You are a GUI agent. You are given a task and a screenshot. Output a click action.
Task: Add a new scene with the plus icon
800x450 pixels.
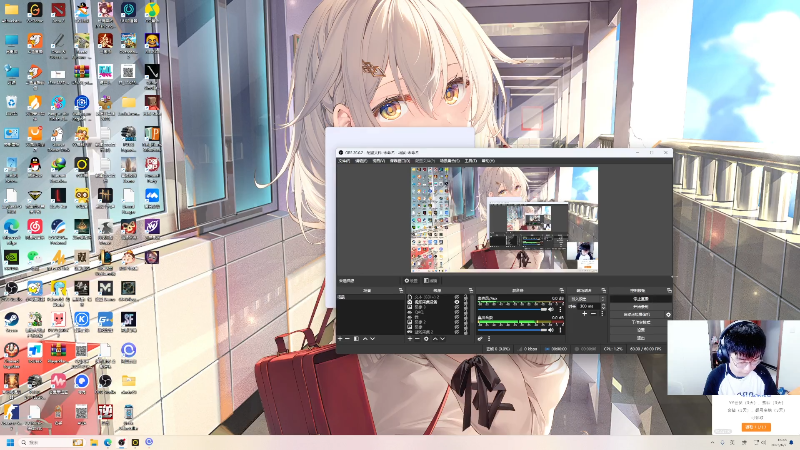[340, 339]
